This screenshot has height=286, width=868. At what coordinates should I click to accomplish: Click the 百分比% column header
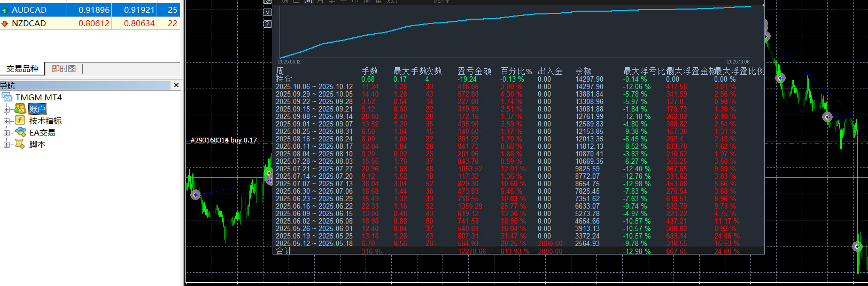pyautogui.click(x=516, y=71)
